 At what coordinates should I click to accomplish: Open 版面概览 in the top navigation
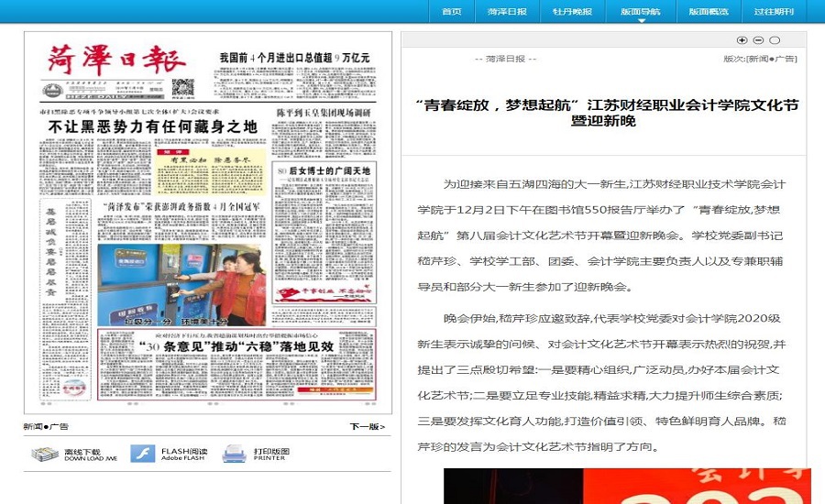[x=709, y=12]
